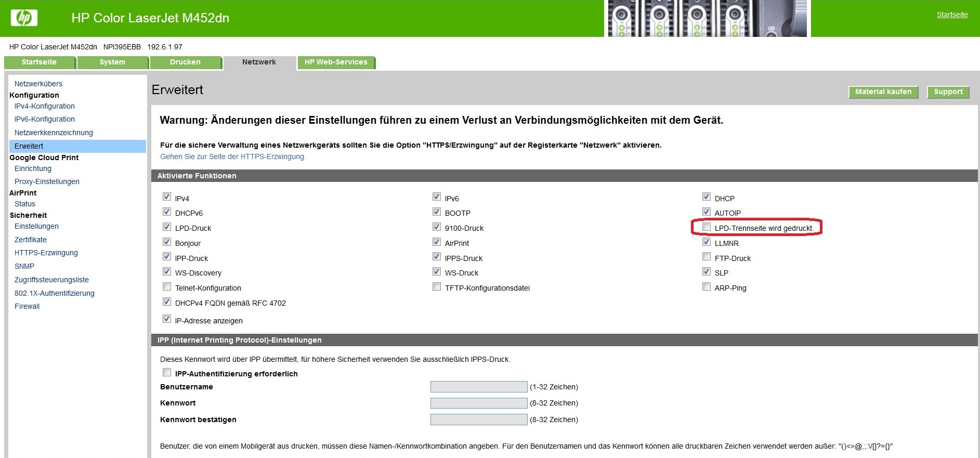Click the Material kaufen button
The height and width of the screenshot is (458, 980).
tap(883, 92)
